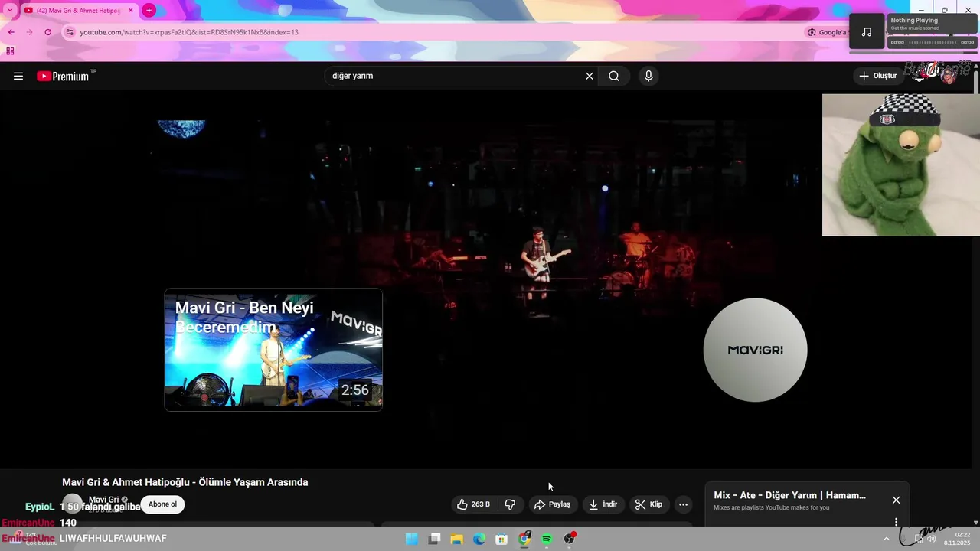
Task: Open Google Lens search chip in address bar
Action: point(827,32)
